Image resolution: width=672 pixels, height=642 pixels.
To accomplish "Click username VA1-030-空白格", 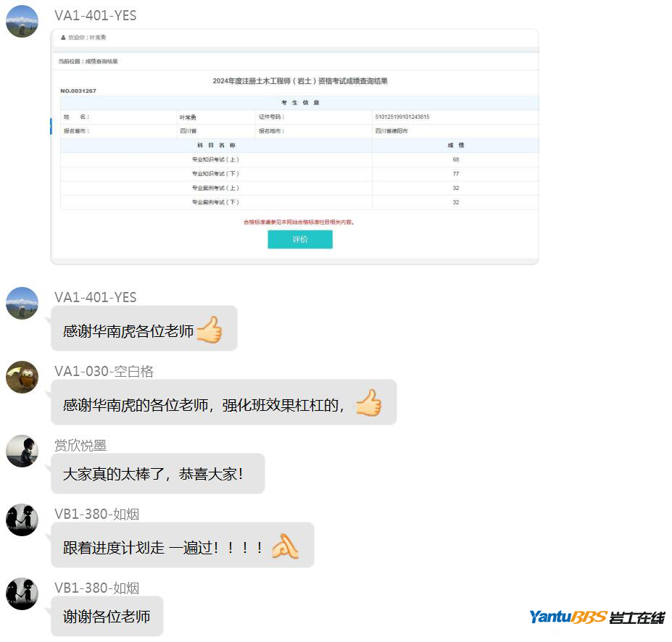I will 104,371.
